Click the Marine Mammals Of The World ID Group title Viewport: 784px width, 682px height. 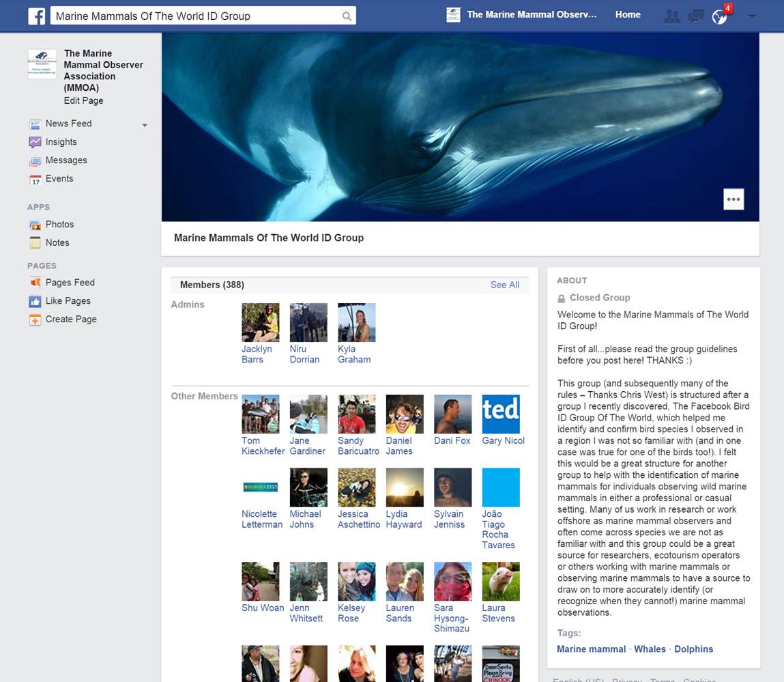[x=269, y=238]
